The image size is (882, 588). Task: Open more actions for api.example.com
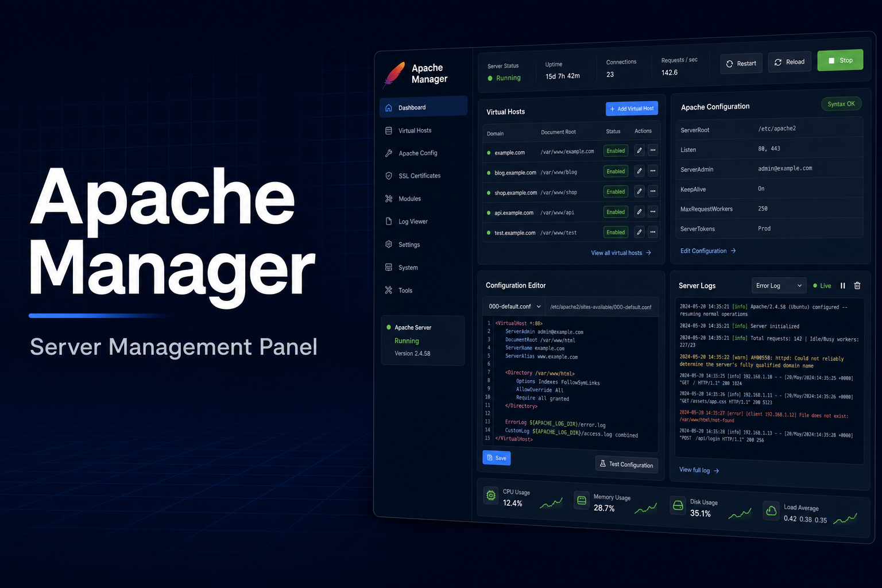pyautogui.click(x=653, y=212)
